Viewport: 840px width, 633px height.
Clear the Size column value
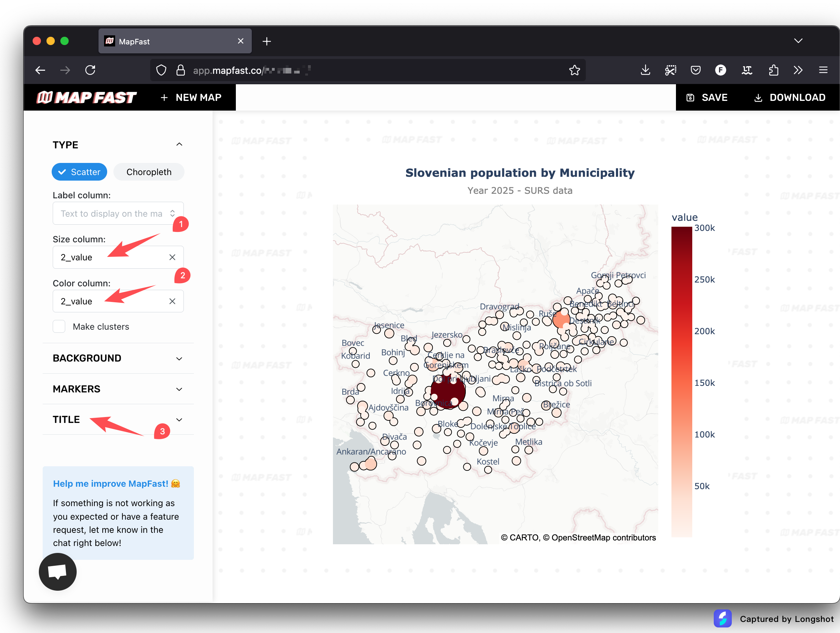pos(172,257)
